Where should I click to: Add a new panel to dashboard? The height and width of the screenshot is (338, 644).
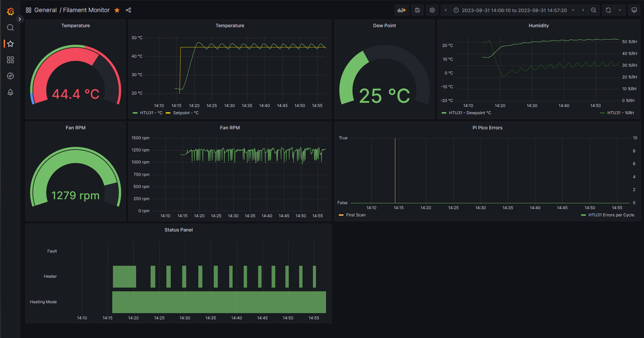click(402, 10)
